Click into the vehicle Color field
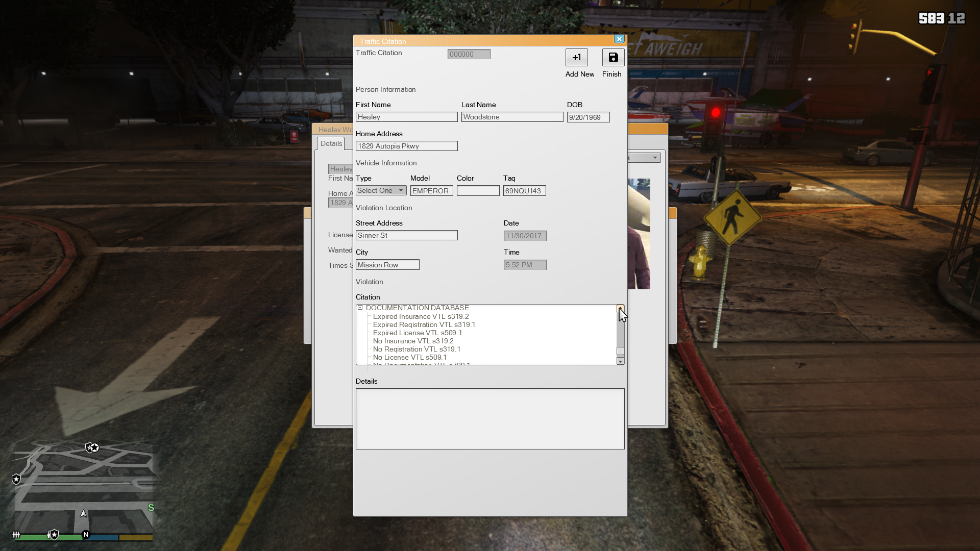The width and height of the screenshot is (980, 551). 478,191
